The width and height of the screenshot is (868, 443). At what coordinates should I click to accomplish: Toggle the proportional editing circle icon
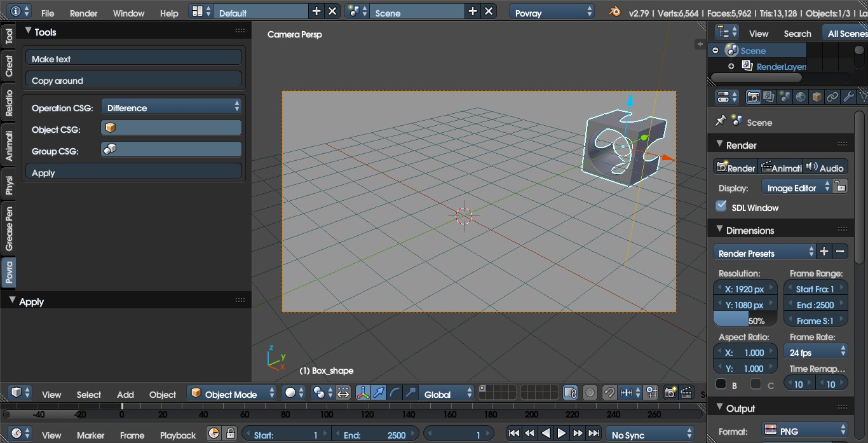[590, 393]
